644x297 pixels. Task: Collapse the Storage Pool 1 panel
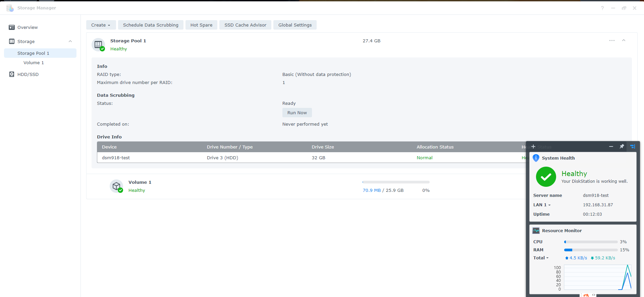click(x=624, y=40)
